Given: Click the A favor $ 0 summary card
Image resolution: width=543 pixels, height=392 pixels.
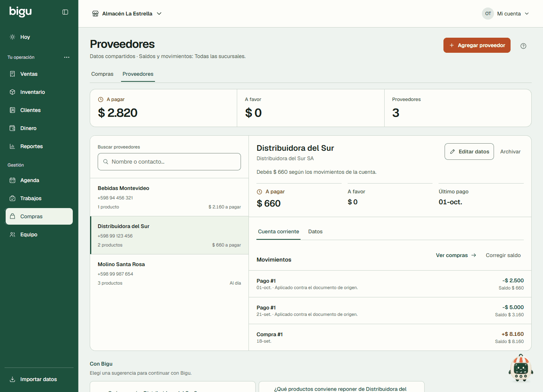Looking at the screenshot, I should point(311,108).
